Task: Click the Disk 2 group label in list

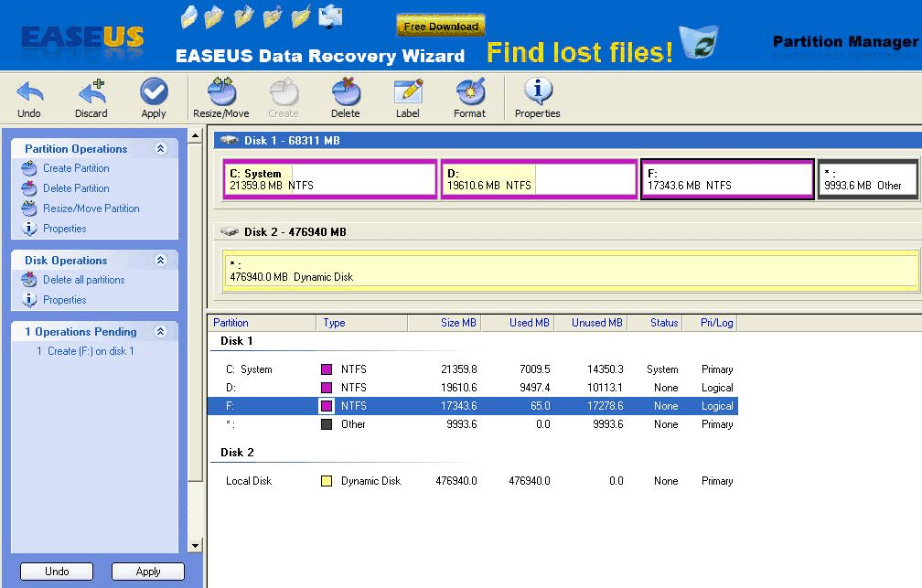Action: pos(237,452)
